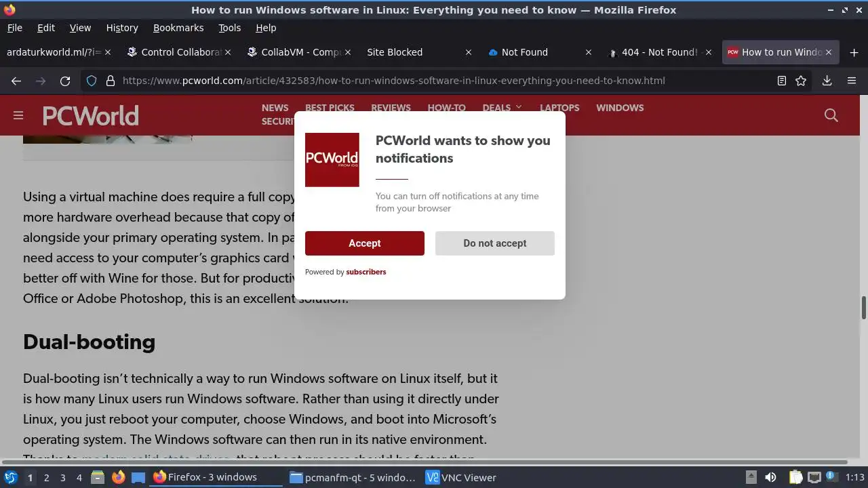Open a new tab
The width and height of the screenshot is (868, 488).
[x=854, y=52]
